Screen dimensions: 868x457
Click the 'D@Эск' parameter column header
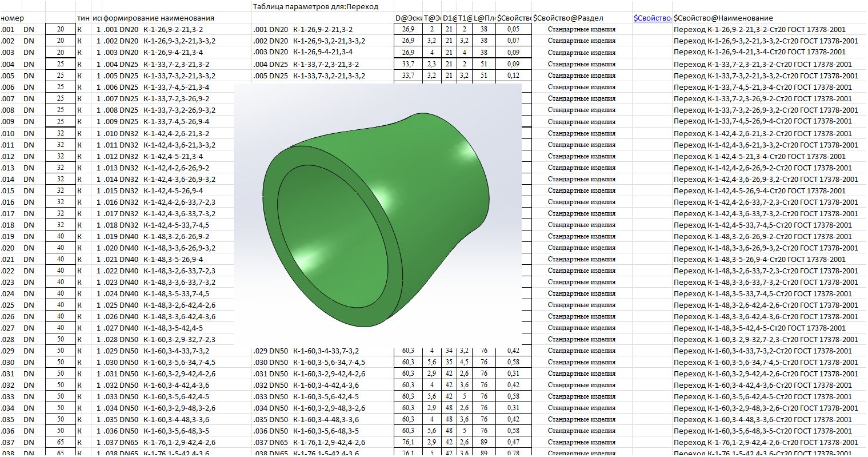(x=407, y=18)
